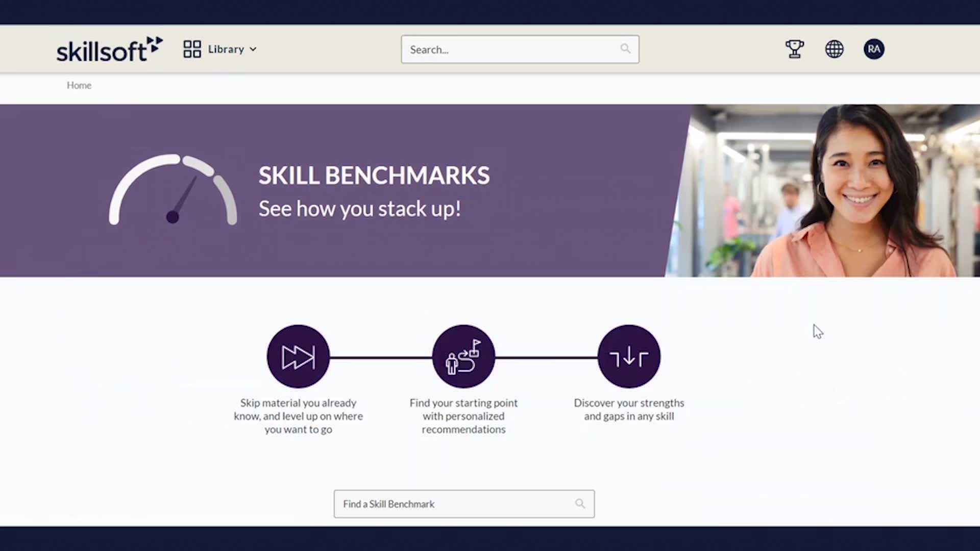Open the globe language selector
The image size is (980, 551).
point(834,49)
